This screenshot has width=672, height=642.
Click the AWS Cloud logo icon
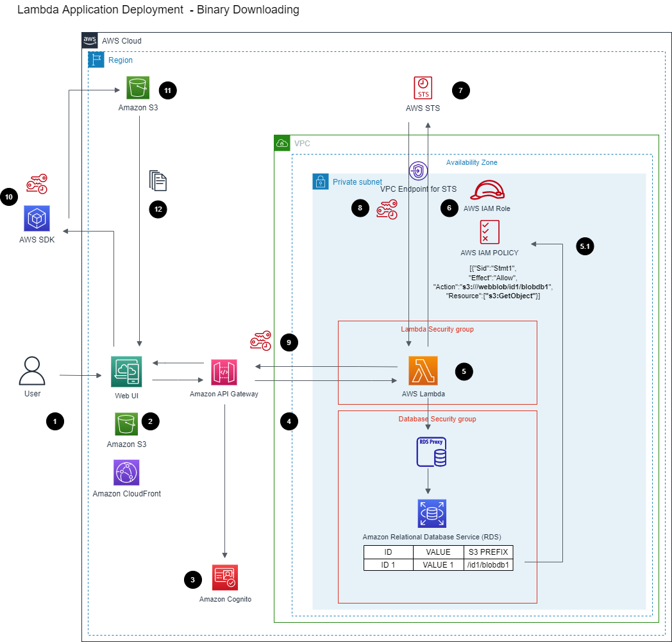(x=90, y=40)
